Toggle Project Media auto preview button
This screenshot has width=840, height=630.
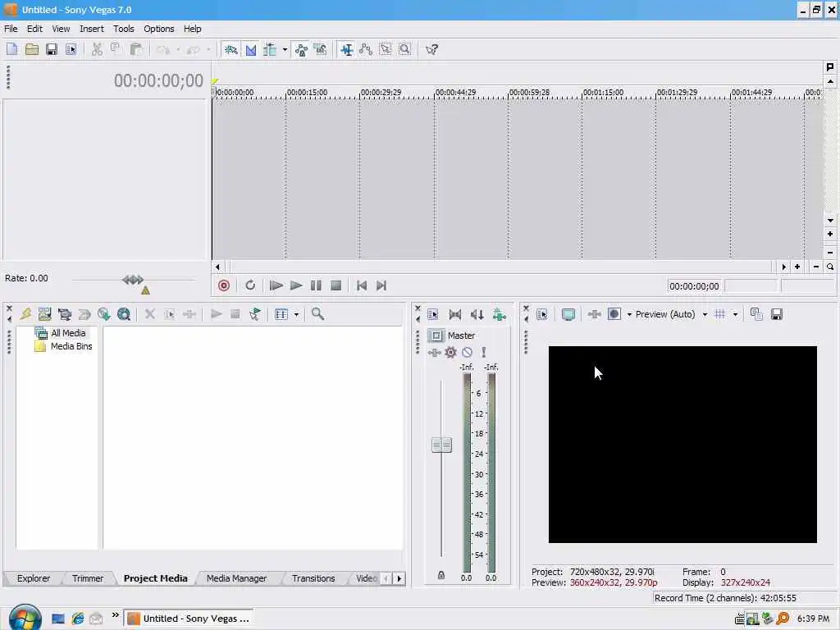click(x=255, y=314)
